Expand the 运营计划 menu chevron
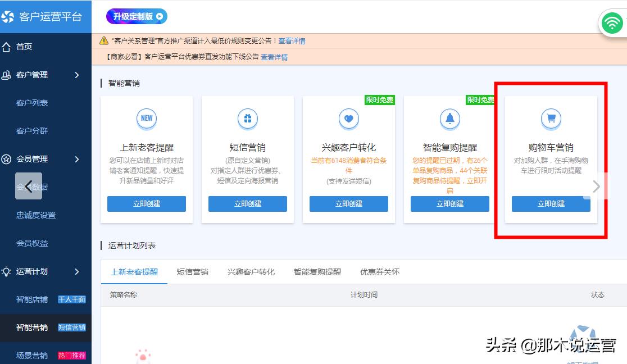The image size is (627, 364). (x=78, y=271)
